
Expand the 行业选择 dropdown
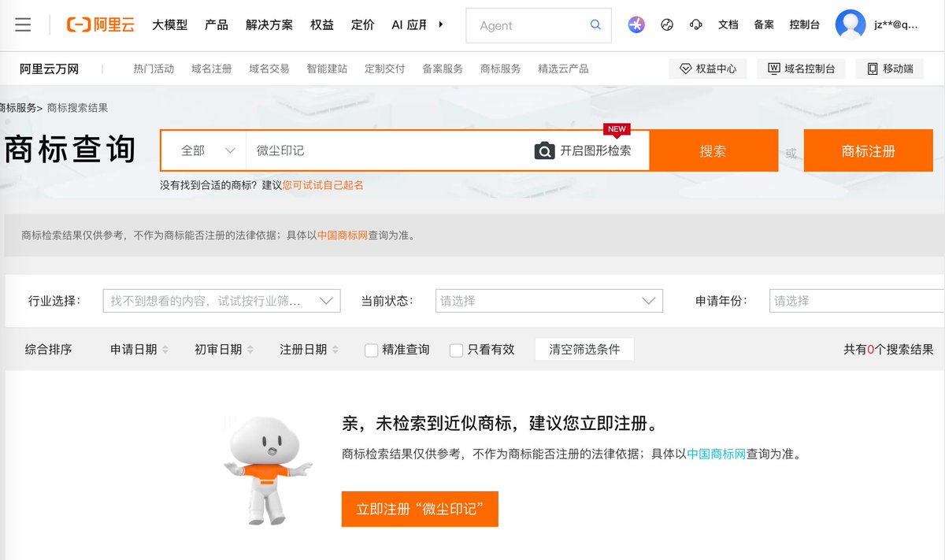point(222,301)
